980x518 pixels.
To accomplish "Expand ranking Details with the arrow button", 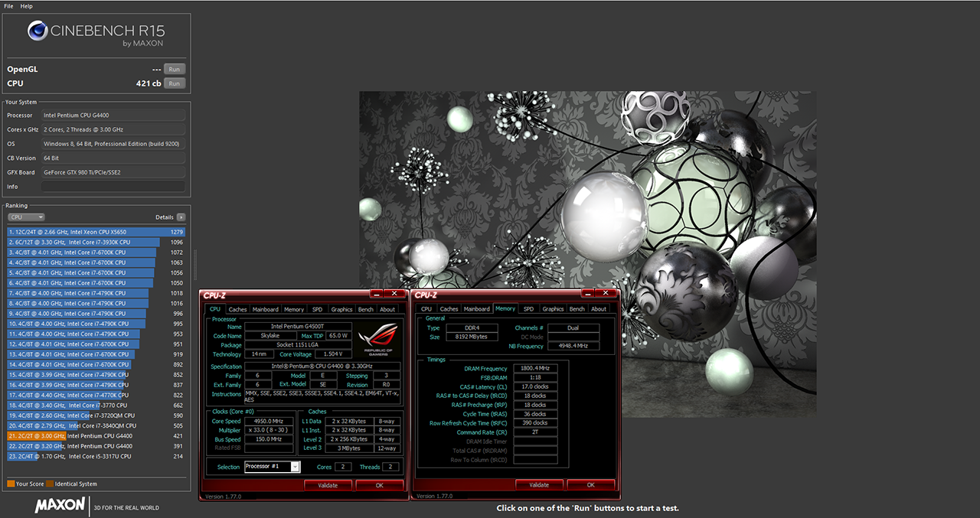I will (x=181, y=217).
